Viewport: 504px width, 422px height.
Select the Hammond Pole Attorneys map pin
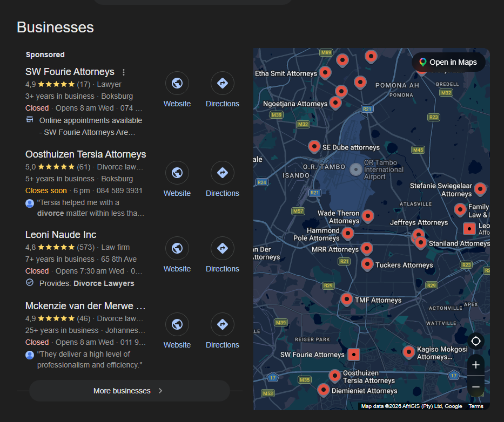(348, 234)
